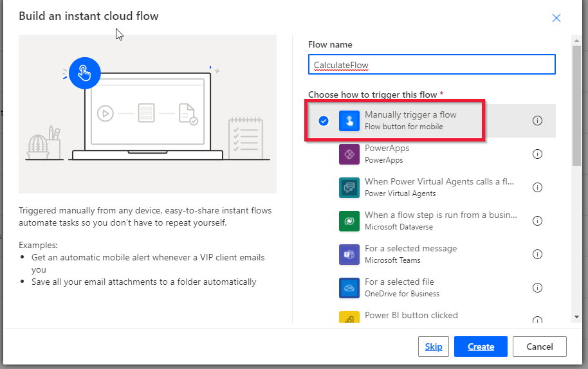Select the PowerApps trigger option

(432, 154)
